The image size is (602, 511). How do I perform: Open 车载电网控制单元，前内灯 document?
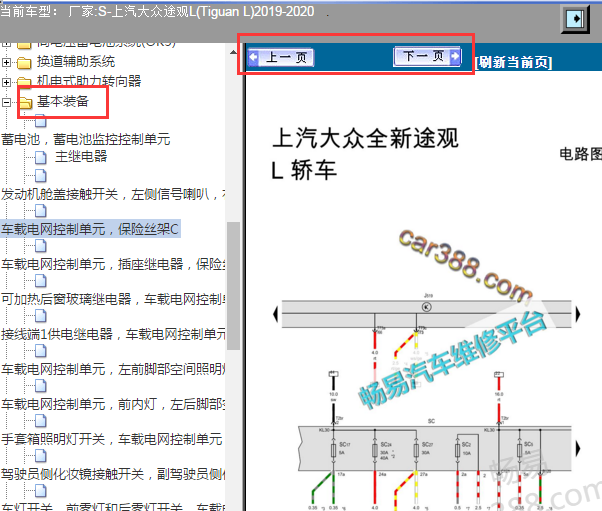click(113, 404)
